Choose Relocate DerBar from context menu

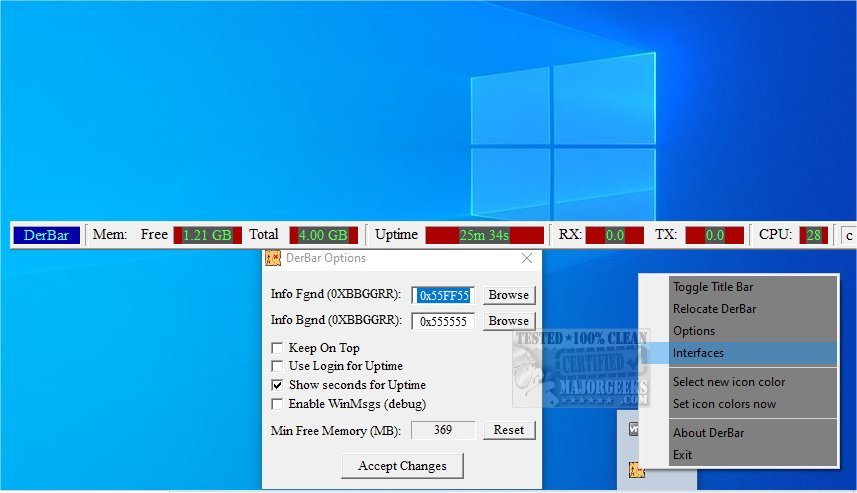click(x=753, y=309)
